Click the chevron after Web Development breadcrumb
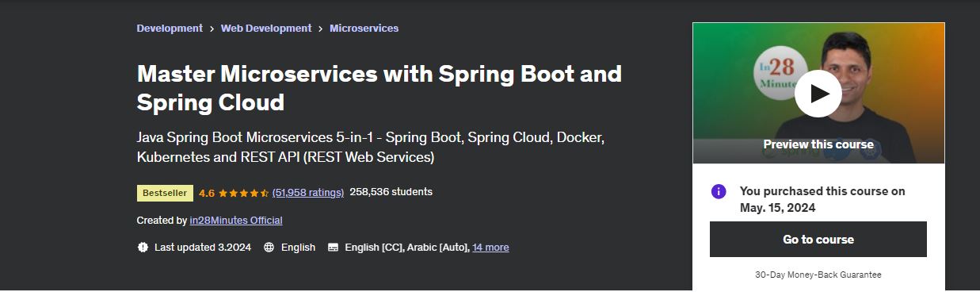The height and width of the screenshot is (292, 980). point(321,29)
